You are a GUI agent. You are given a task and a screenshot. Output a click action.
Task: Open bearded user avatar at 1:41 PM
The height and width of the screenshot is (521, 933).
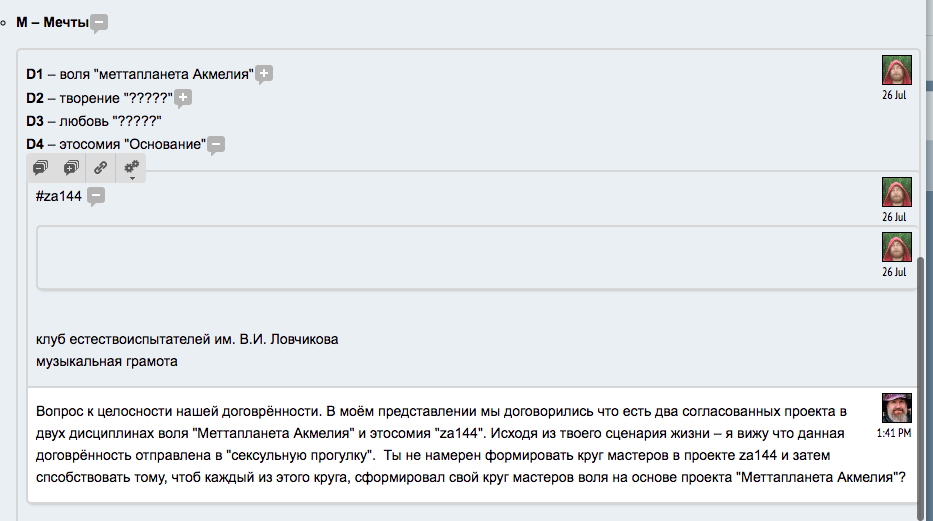coord(896,408)
